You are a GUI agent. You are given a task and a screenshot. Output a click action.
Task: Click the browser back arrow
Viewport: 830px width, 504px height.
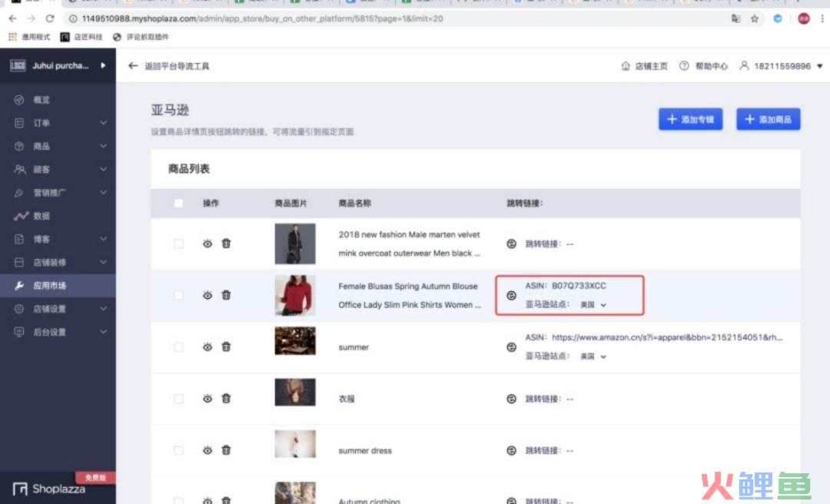pos(13,18)
